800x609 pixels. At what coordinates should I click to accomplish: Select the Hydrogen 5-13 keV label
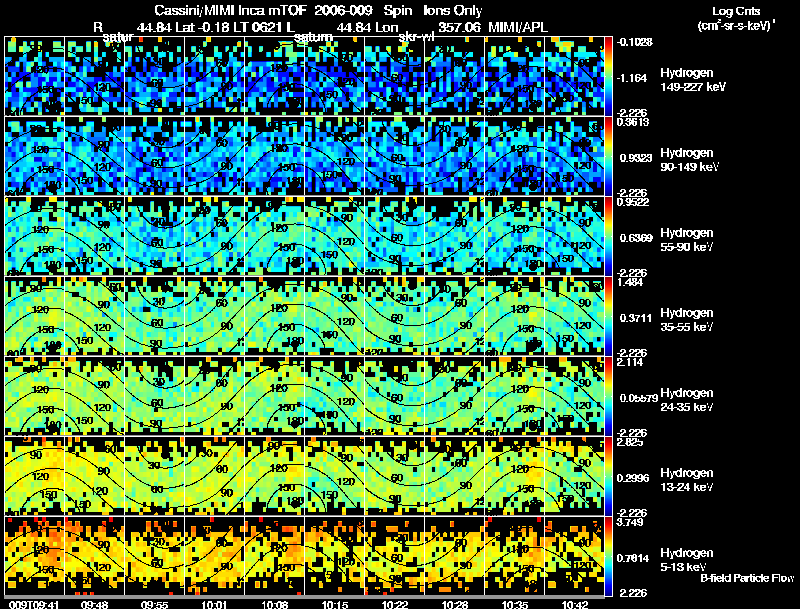686,560
